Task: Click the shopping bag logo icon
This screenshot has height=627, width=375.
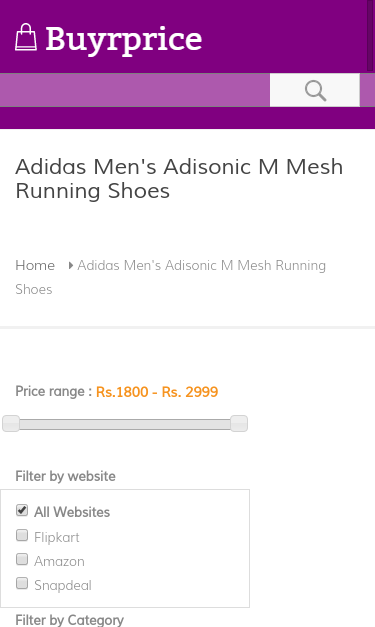Action: (x=26, y=37)
